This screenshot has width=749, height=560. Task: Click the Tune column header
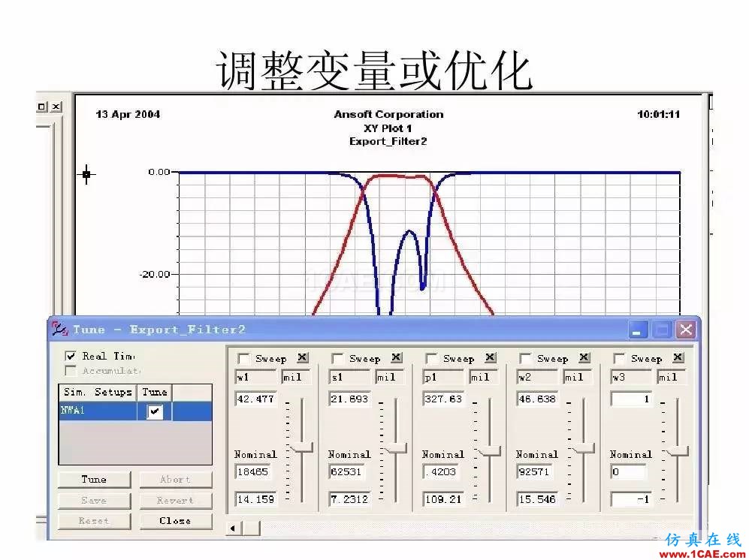[x=154, y=393]
